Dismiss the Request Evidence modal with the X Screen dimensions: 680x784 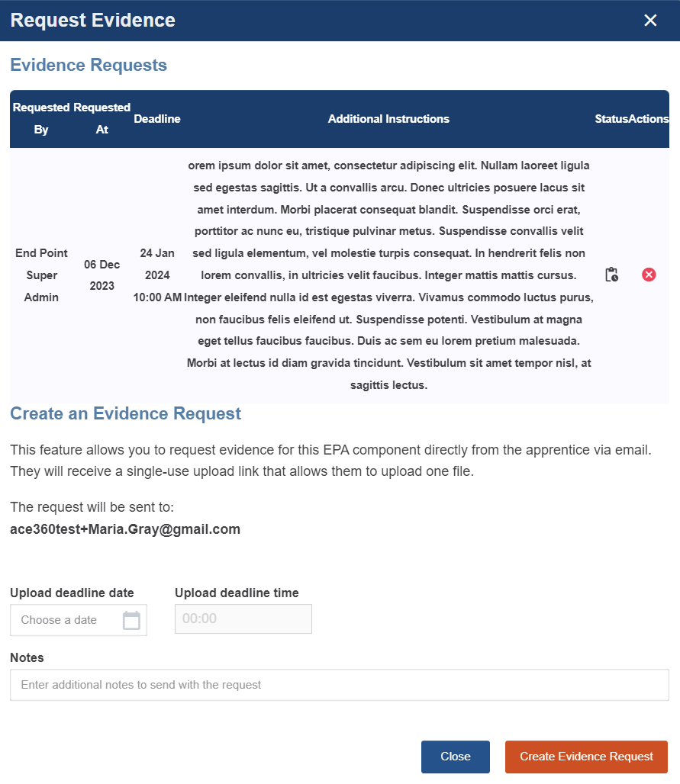(650, 21)
